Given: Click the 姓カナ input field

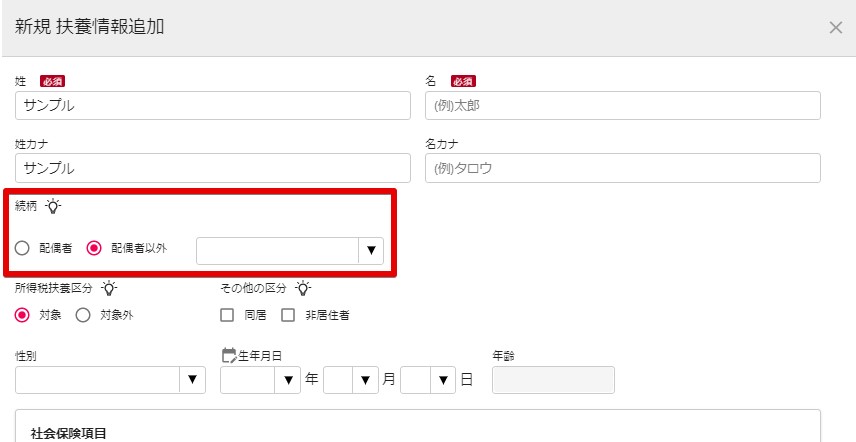Looking at the screenshot, I should click(x=213, y=168).
